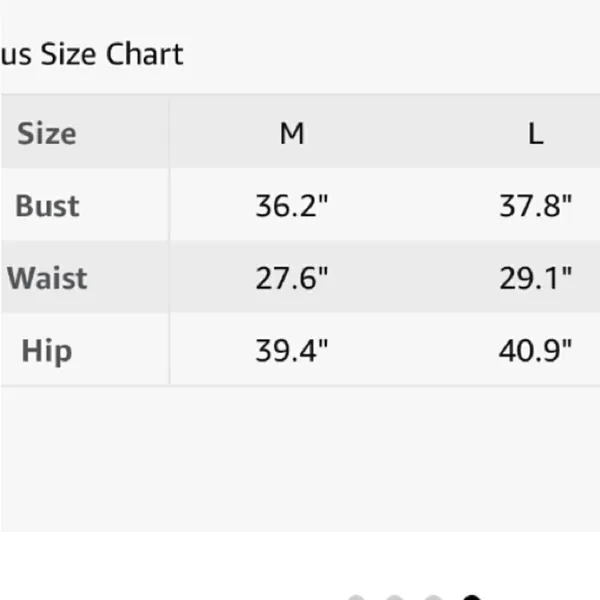Select the M size column header
This screenshot has width=600, height=600.
point(292,134)
